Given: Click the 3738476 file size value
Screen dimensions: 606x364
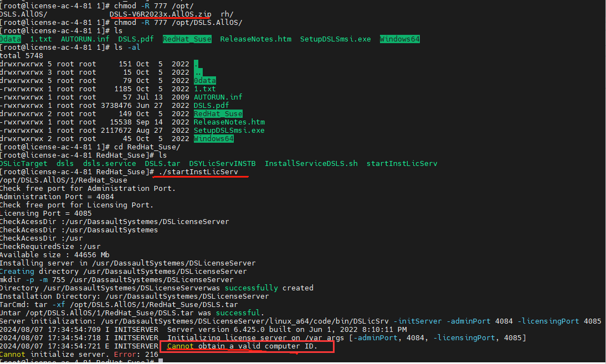Looking at the screenshot, I should coord(116,105).
